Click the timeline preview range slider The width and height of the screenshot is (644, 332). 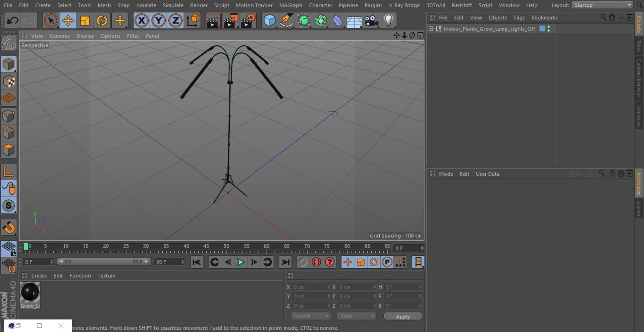click(x=104, y=262)
